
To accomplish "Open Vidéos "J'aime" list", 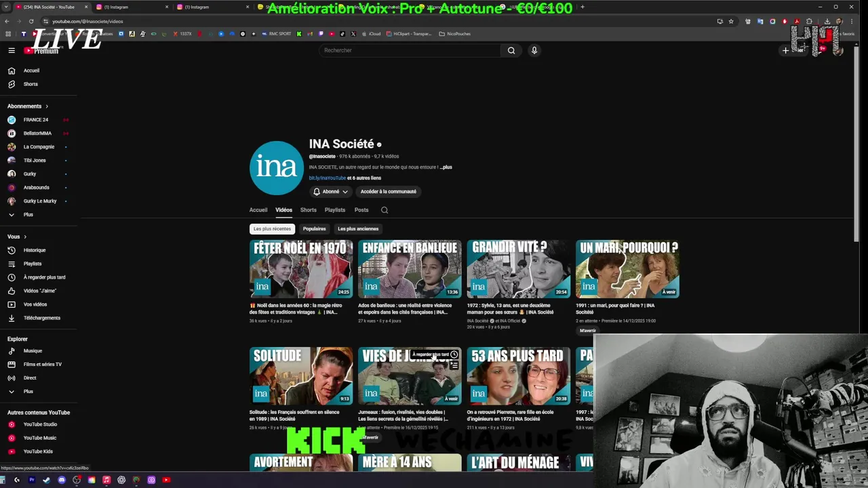I will coord(39,291).
